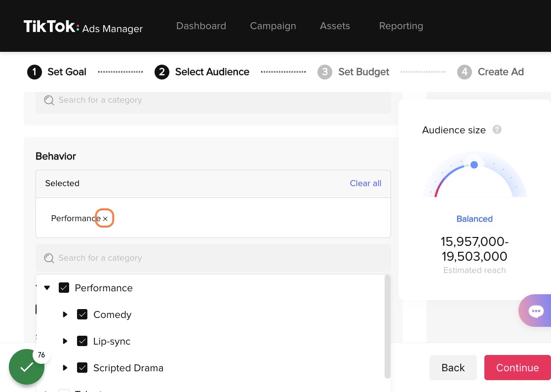Uncheck the Performance checkbox
The width and height of the screenshot is (551, 392).
point(64,288)
